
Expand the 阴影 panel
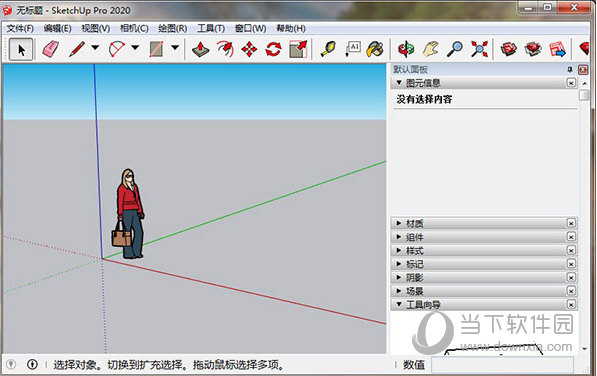point(399,277)
